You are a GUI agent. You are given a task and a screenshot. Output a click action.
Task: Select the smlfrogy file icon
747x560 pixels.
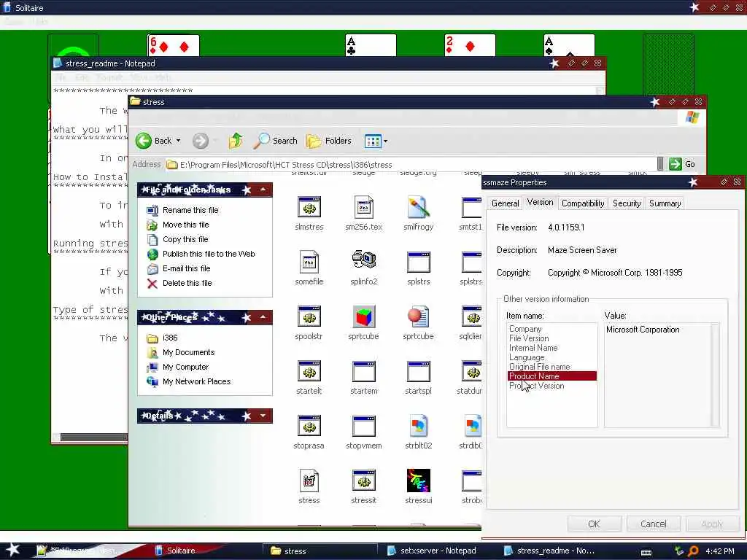coord(418,208)
